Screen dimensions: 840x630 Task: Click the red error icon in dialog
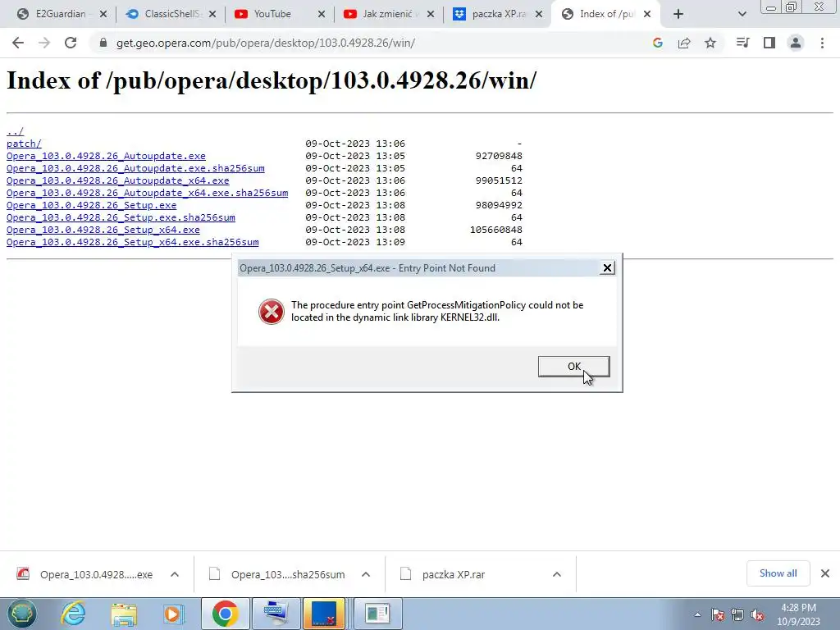272,312
